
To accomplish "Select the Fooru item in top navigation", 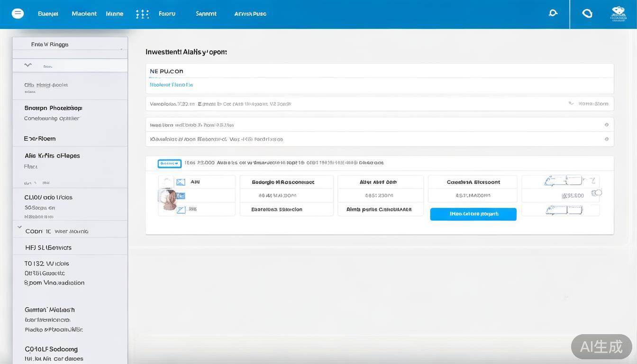I will (167, 14).
